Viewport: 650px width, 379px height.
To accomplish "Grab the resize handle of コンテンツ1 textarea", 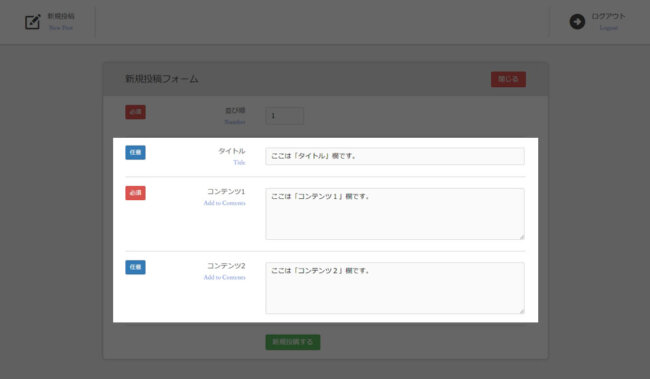I will click(521, 237).
